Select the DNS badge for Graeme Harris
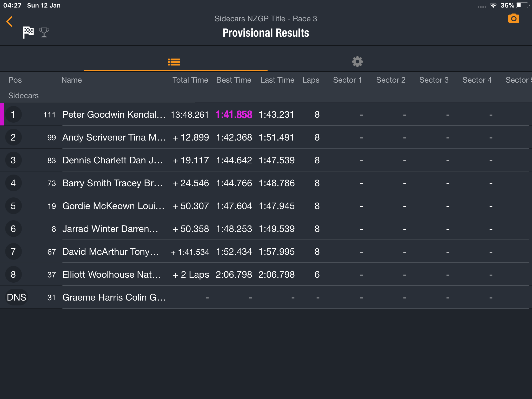The width and height of the screenshot is (532, 399). [x=16, y=297]
